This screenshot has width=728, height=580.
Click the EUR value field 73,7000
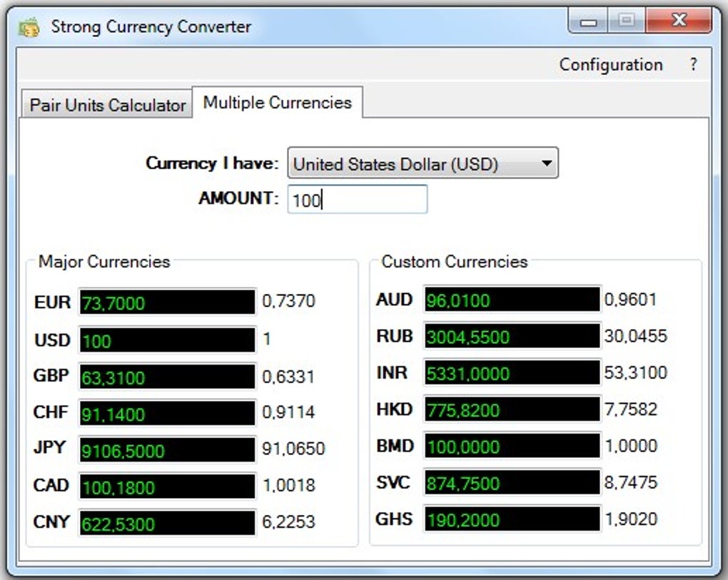[x=167, y=302]
